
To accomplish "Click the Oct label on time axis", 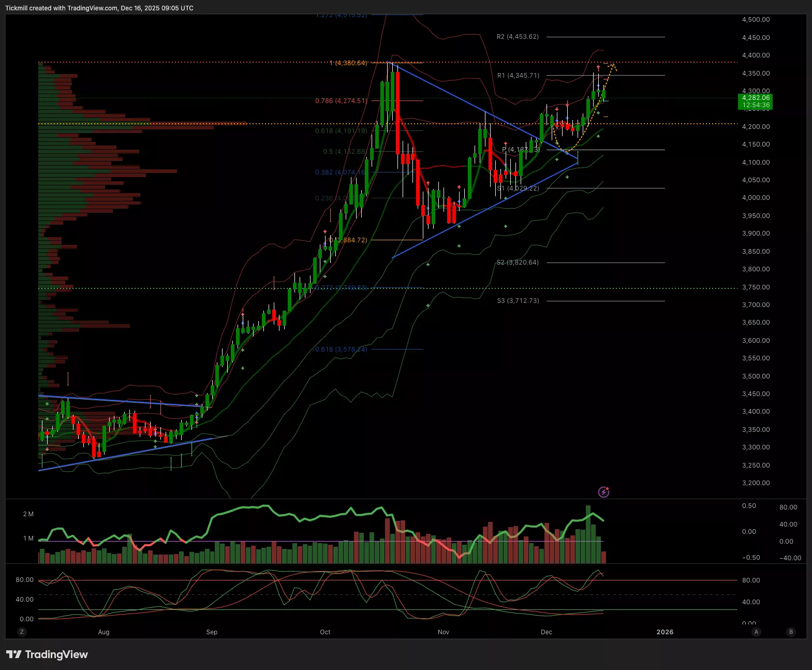I will pos(325,632).
